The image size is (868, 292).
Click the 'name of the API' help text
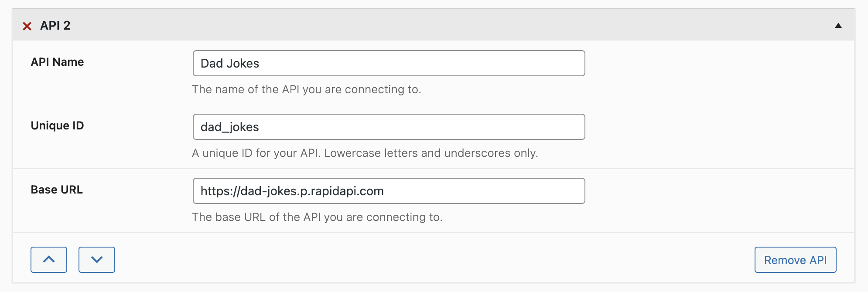307,89
